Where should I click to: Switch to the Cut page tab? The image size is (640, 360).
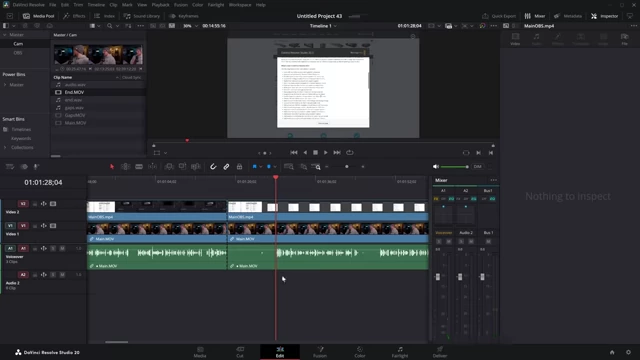pyautogui.click(x=240, y=352)
